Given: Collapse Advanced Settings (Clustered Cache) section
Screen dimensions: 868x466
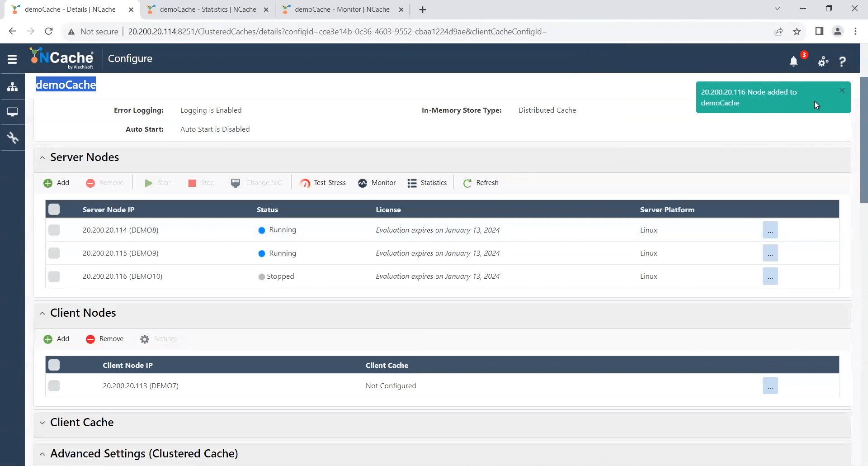Looking at the screenshot, I should point(42,454).
